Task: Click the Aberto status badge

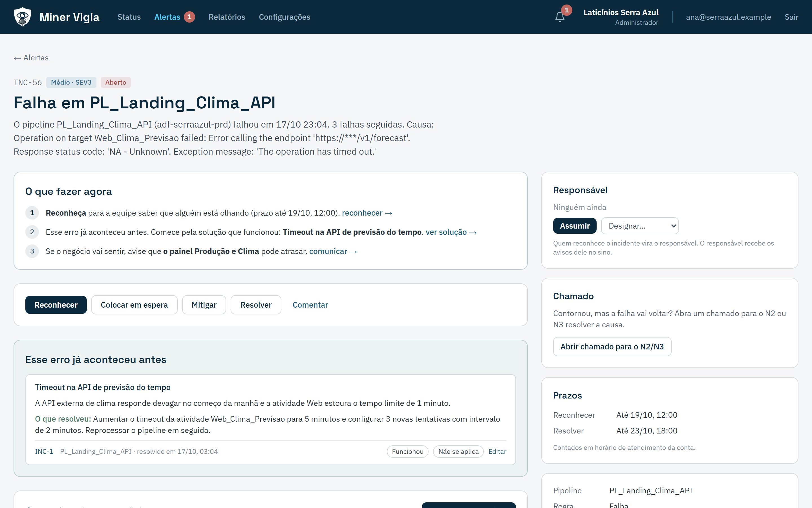Action: click(x=116, y=82)
